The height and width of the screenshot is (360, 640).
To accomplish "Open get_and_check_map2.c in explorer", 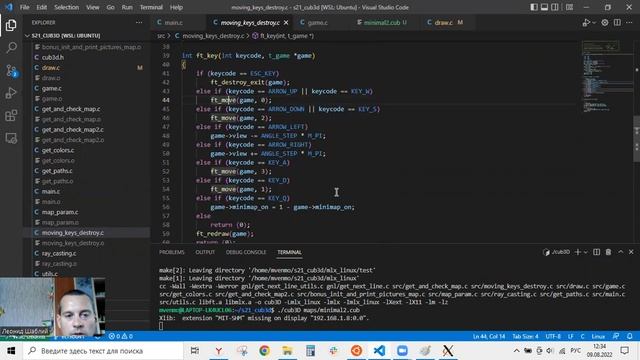I will click(x=73, y=129).
